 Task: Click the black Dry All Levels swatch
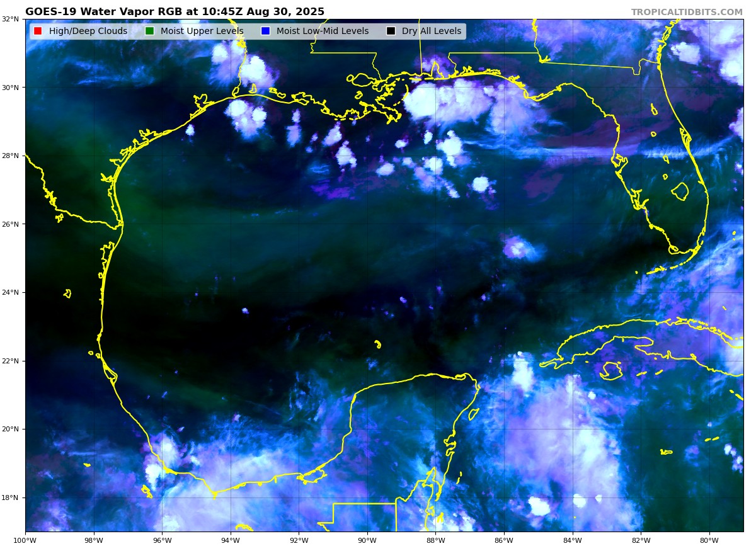pyautogui.click(x=391, y=31)
